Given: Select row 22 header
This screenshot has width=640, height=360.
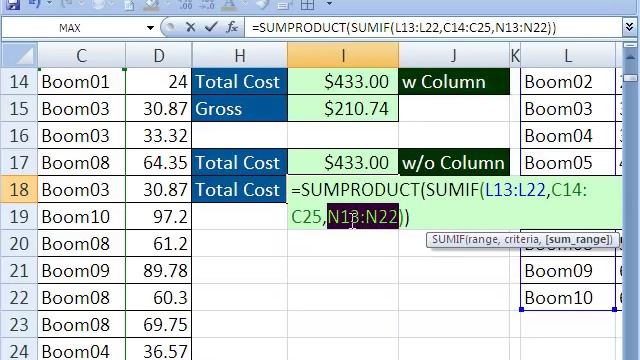Looking at the screenshot, I should [x=19, y=297].
